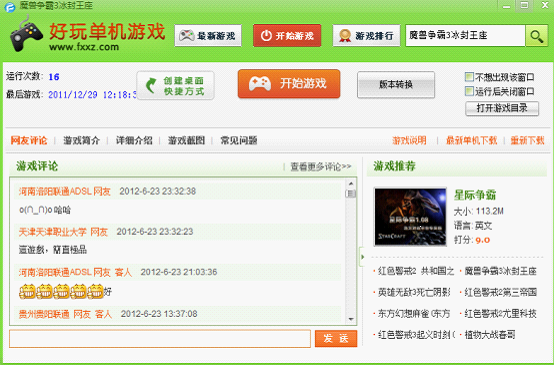Enable 不想出现该窗口 checkbox
The image size is (554, 365).
(x=469, y=77)
